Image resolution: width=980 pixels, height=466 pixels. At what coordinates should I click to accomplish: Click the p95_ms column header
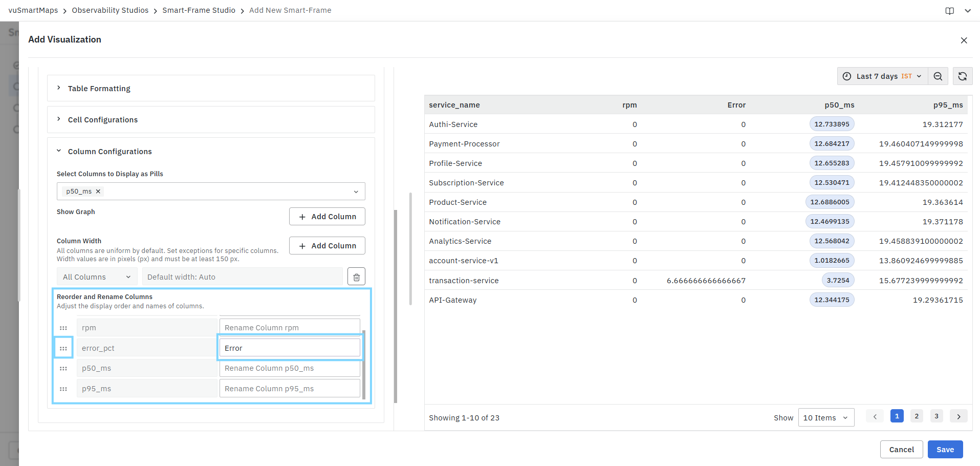[x=948, y=105]
